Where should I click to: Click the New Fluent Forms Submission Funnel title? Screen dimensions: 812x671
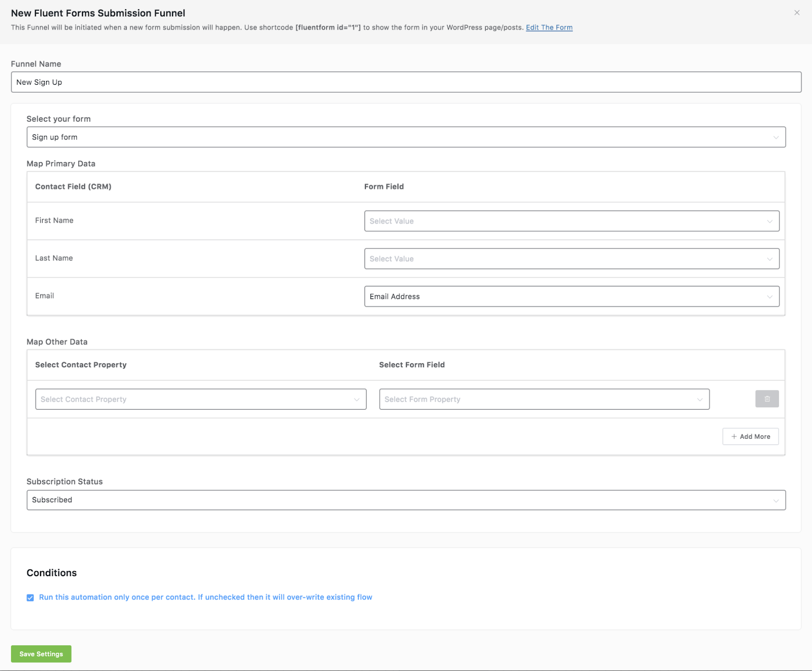(x=98, y=13)
